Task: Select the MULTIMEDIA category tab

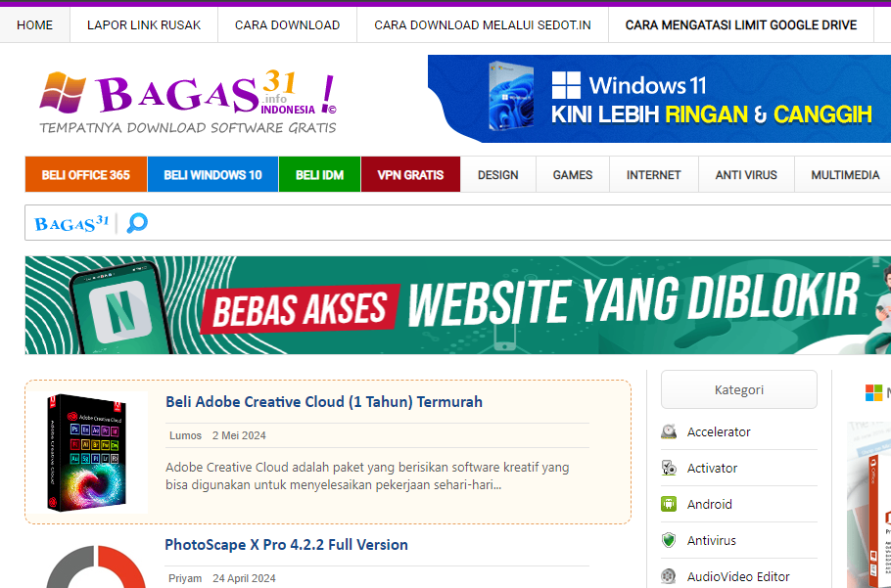Action: [845, 174]
